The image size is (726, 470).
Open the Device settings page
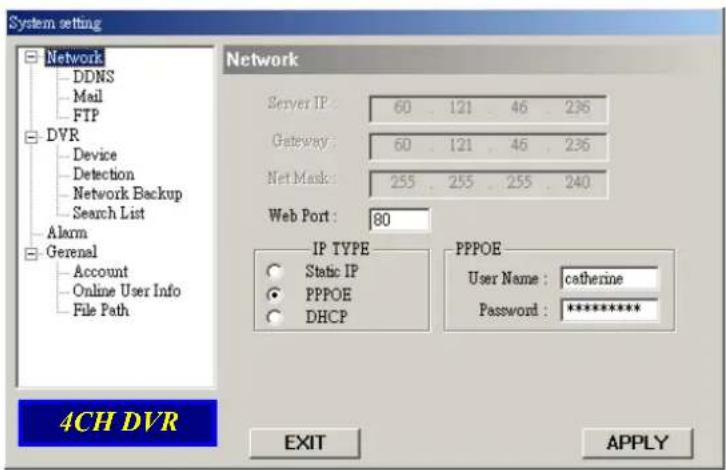tap(94, 155)
